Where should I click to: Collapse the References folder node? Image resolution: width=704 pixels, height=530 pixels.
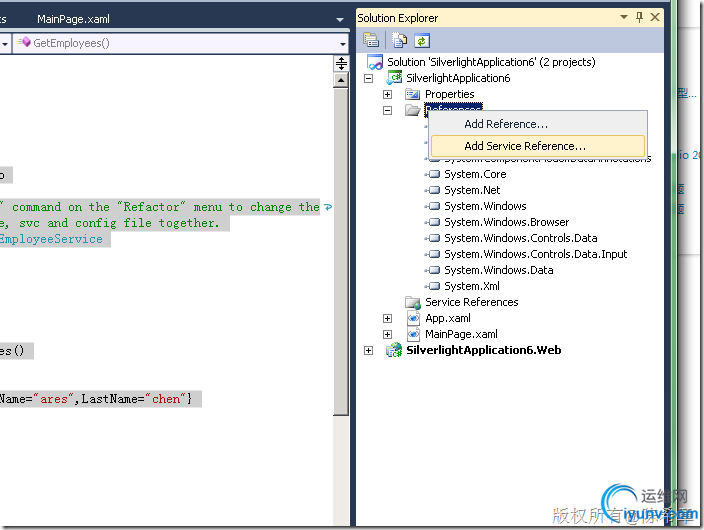(388, 110)
